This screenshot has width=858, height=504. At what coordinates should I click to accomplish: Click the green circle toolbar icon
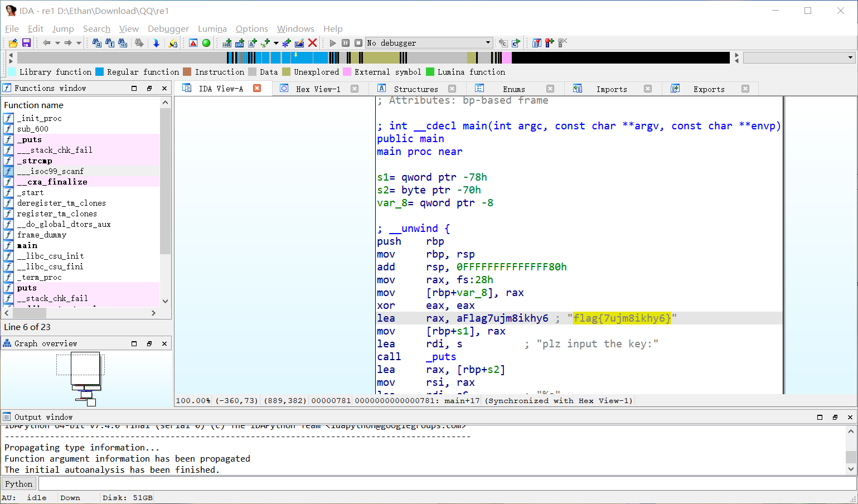tap(206, 43)
